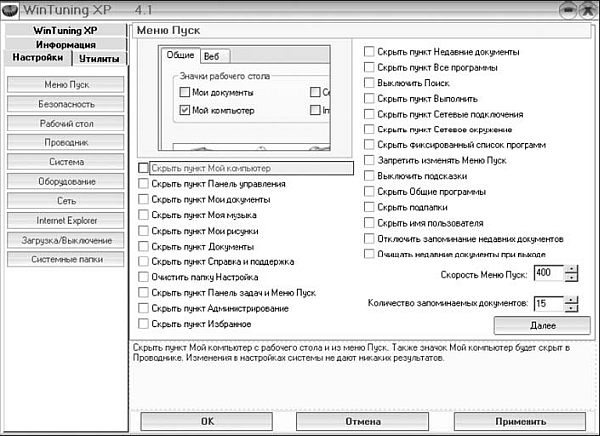Check Скрыть пункт Выполнить
Image resolution: width=600 pixels, height=436 pixels.
tap(369, 99)
